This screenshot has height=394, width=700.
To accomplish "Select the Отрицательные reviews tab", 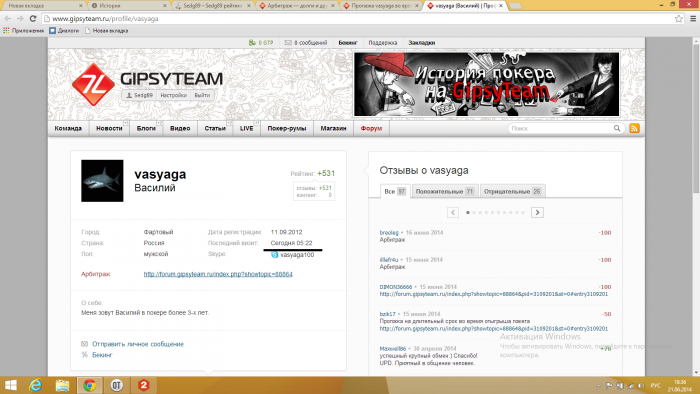I will point(512,191).
